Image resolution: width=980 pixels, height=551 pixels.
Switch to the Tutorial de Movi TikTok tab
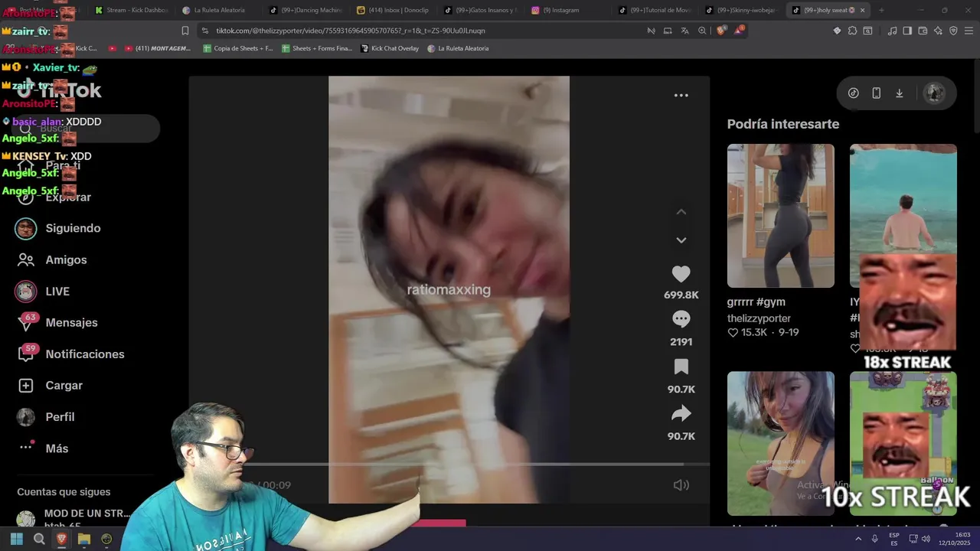tap(655, 10)
